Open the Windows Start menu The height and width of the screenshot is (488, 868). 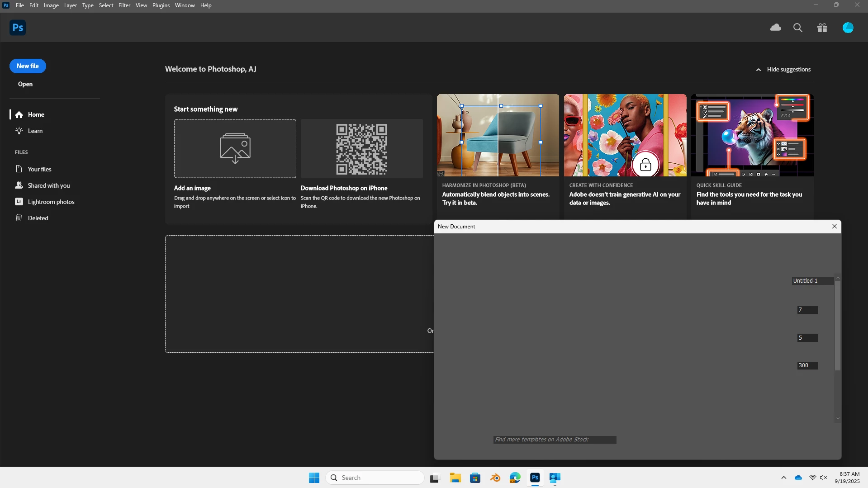(314, 478)
